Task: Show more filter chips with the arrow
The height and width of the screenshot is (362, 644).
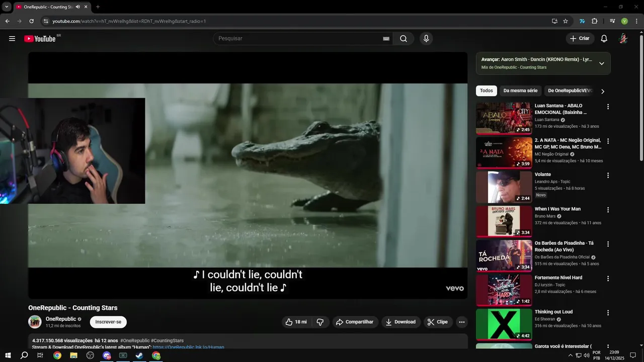Action: click(603, 91)
